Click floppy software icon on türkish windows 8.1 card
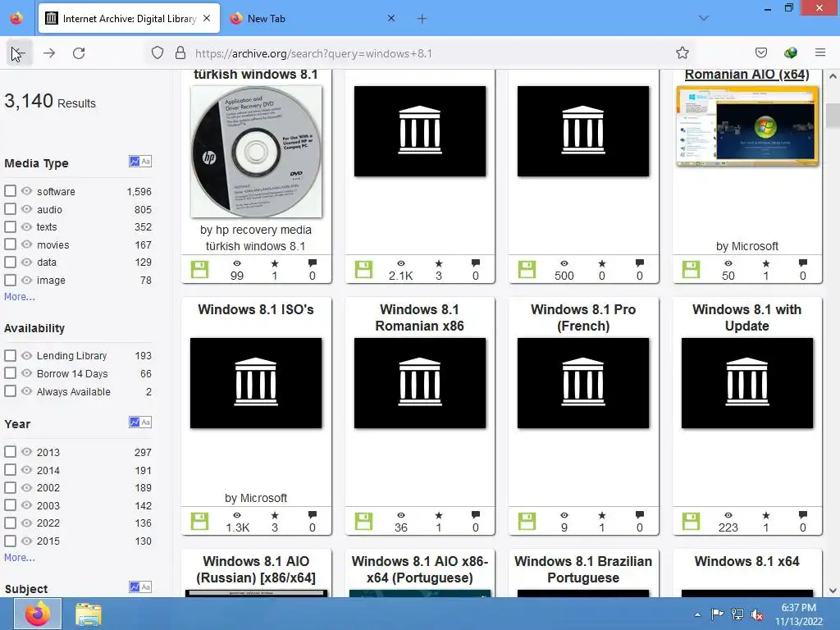 pos(200,269)
